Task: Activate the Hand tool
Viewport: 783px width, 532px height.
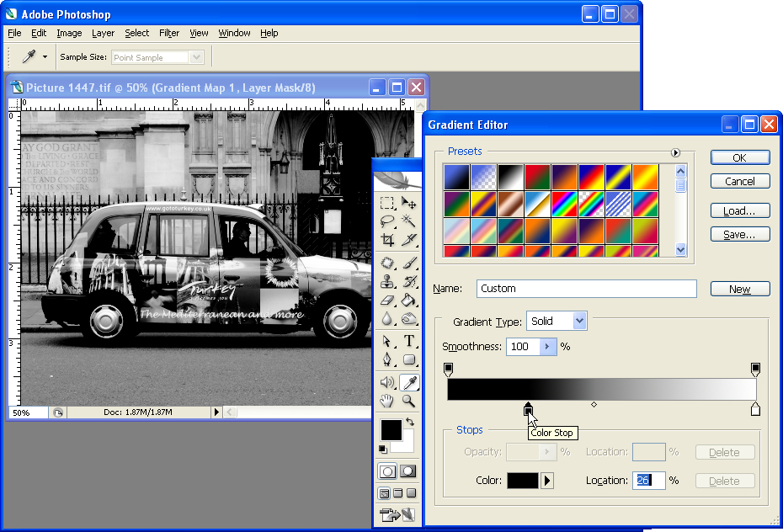Action: coord(388,402)
